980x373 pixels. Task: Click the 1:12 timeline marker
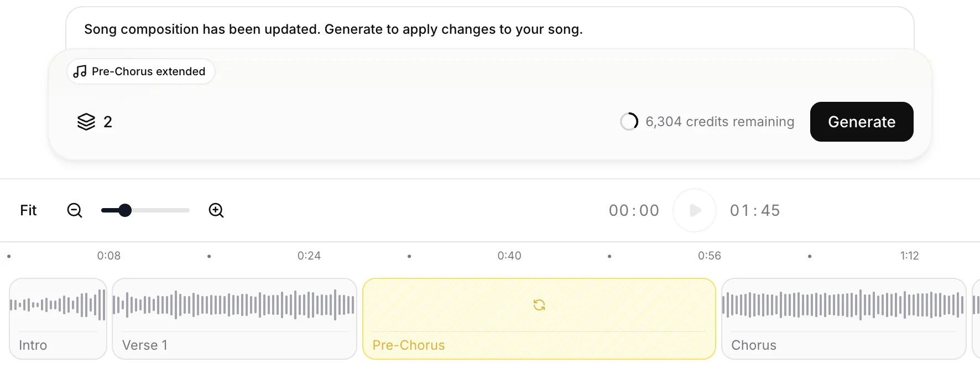(x=909, y=256)
